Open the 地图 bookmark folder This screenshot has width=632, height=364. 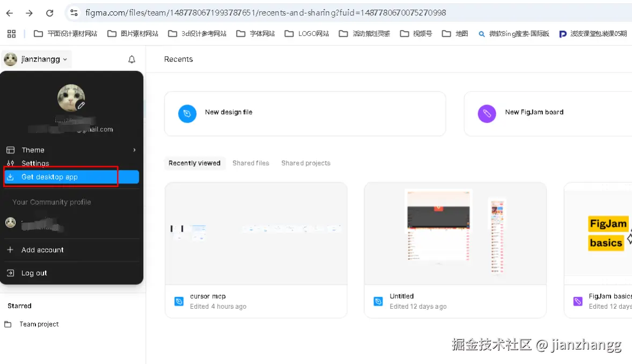coord(455,34)
